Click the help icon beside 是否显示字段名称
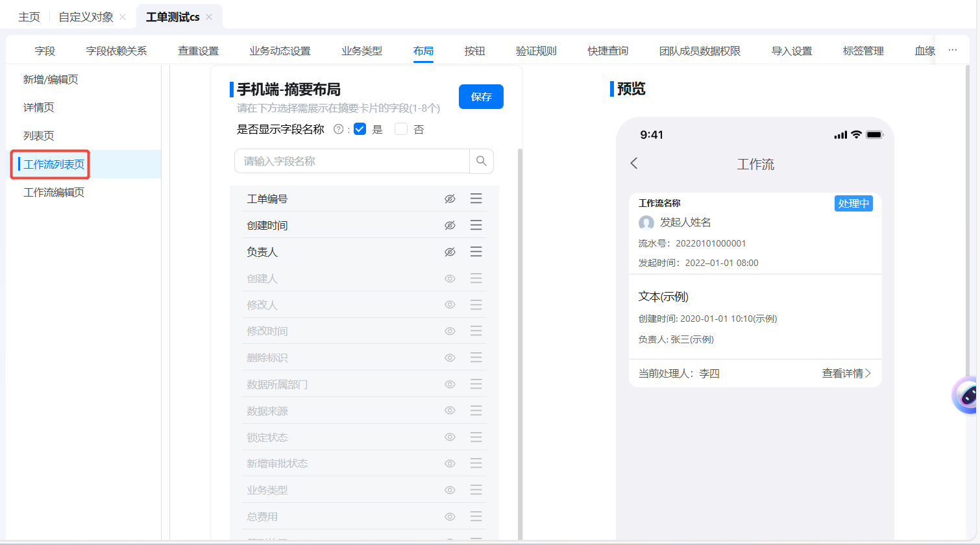 pyautogui.click(x=338, y=129)
